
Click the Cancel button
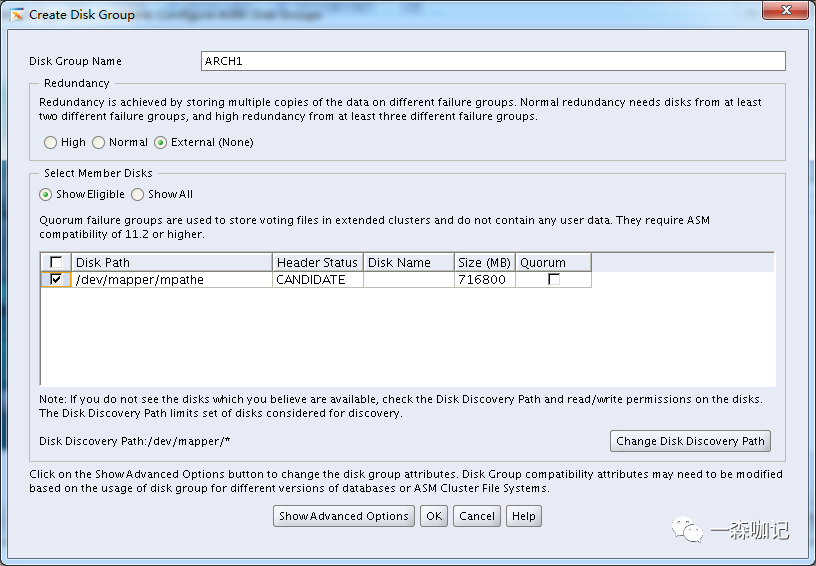[x=477, y=516]
